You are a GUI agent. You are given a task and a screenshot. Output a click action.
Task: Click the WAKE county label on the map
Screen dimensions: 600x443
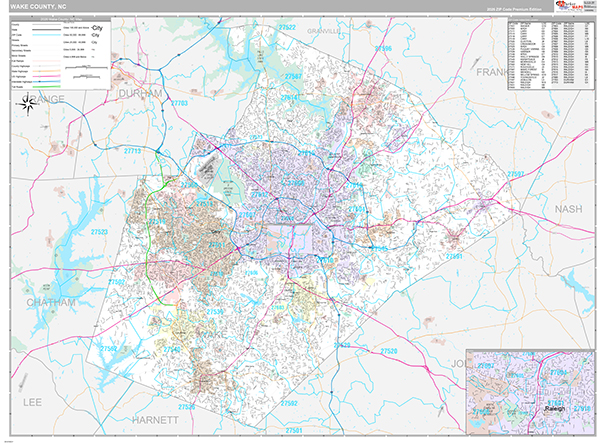213,334
